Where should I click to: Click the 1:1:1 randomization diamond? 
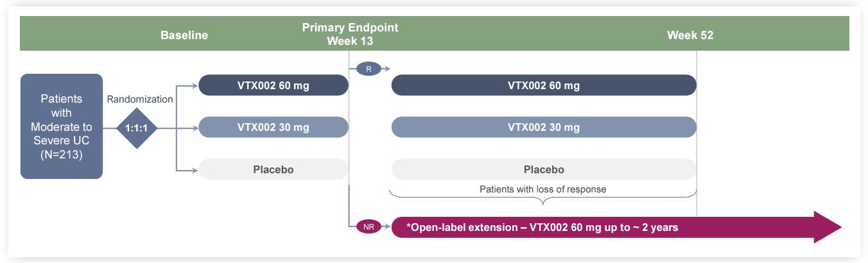pos(136,128)
